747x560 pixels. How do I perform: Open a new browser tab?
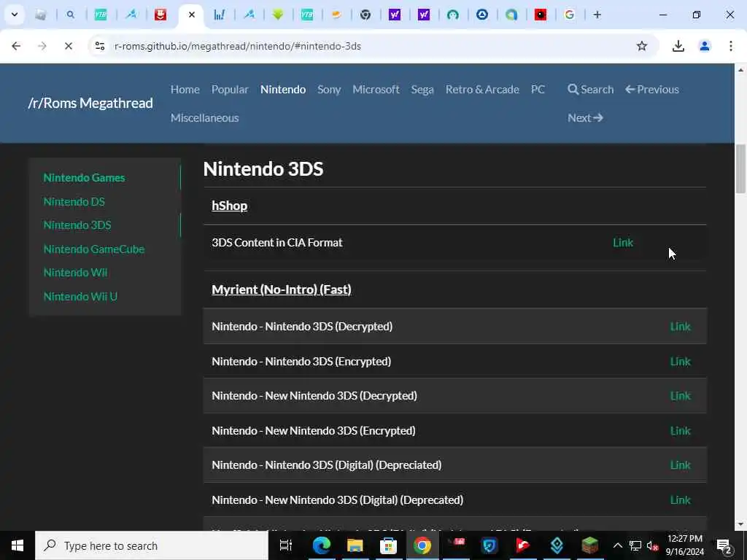(597, 15)
